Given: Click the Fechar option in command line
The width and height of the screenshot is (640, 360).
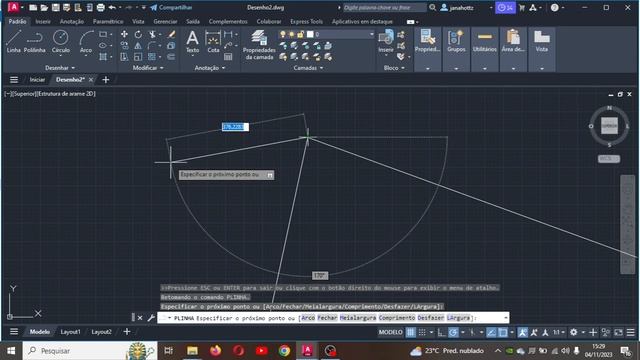Looking at the screenshot, I should 327,318.
